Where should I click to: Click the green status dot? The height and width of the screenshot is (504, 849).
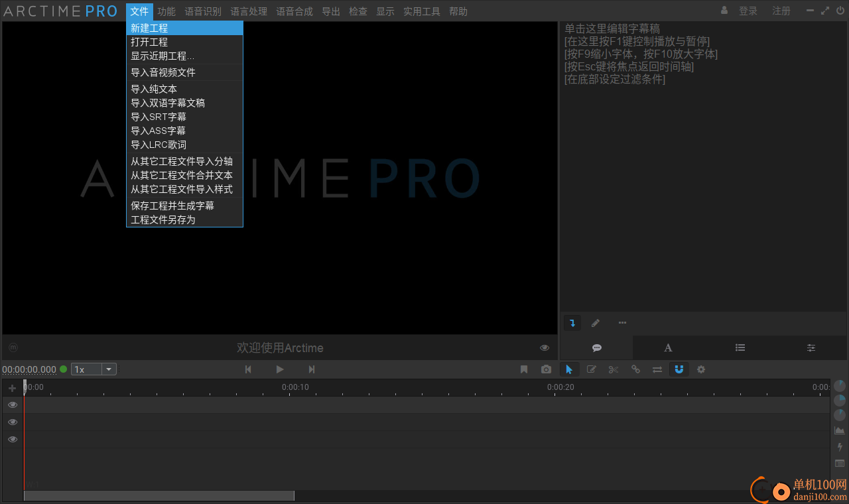64,369
